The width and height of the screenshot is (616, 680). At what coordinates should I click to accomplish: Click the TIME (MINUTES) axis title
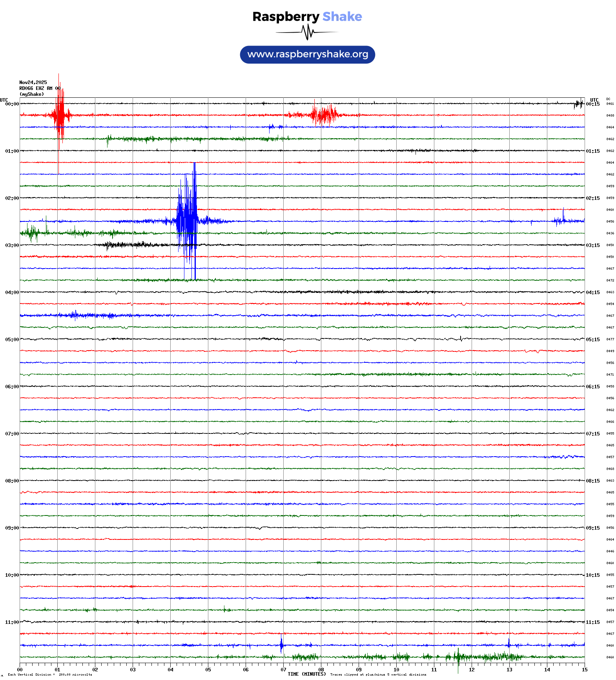pos(306,674)
